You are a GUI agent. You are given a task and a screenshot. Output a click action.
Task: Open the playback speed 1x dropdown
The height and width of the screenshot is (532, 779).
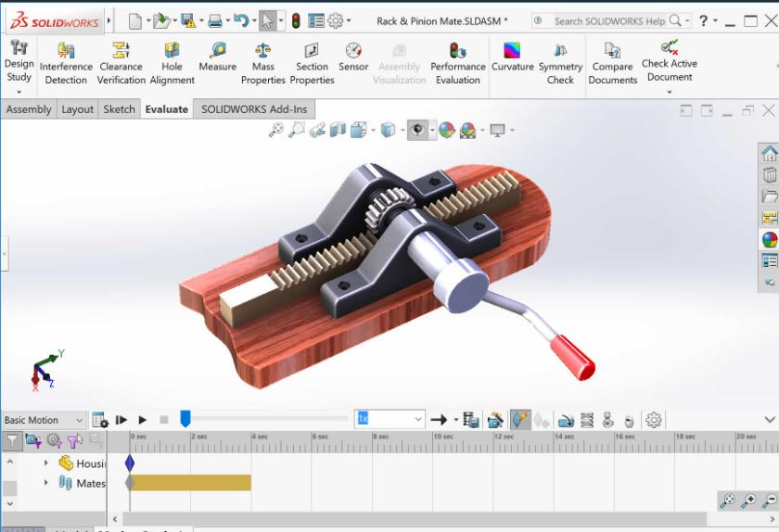[389, 419]
